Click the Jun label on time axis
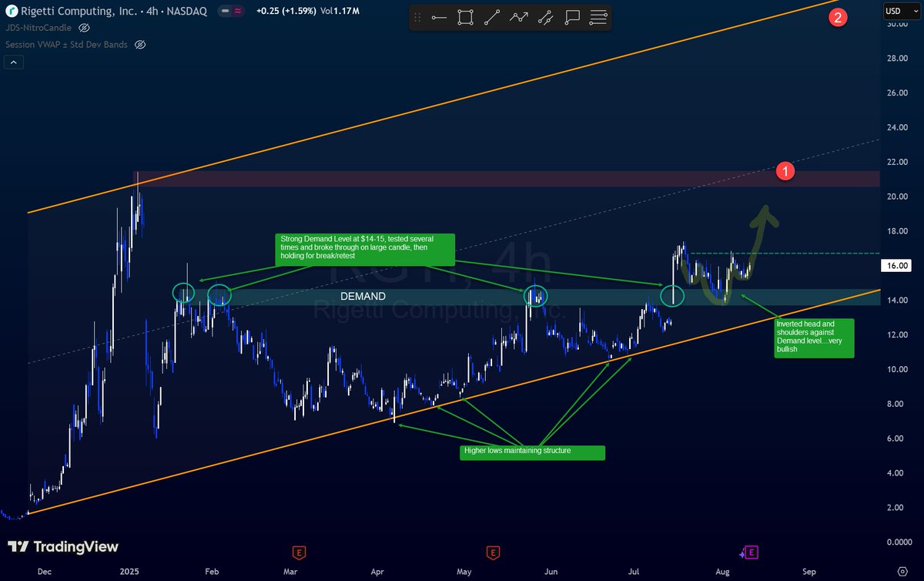This screenshot has height=581, width=924. (551, 572)
